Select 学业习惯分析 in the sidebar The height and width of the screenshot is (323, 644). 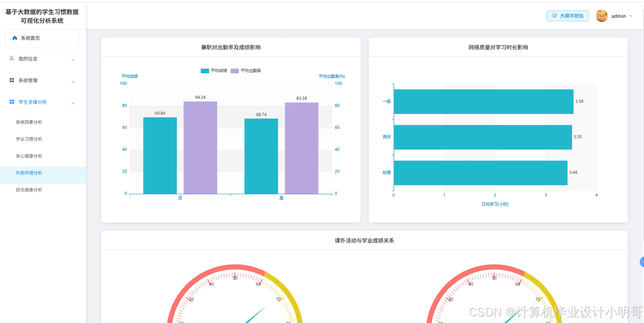click(29, 139)
